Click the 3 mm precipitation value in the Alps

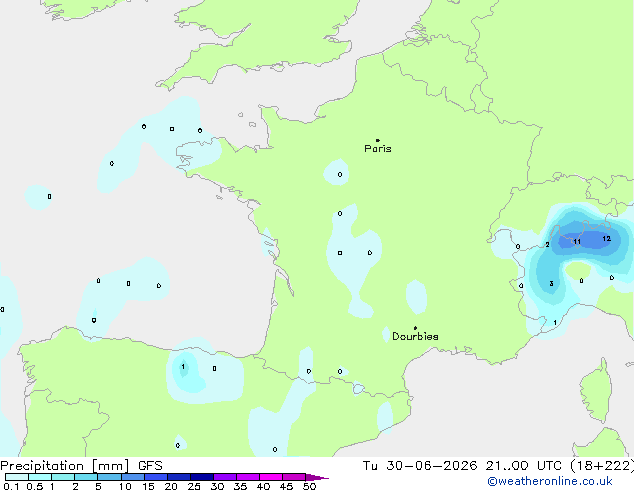pyautogui.click(x=551, y=284)
